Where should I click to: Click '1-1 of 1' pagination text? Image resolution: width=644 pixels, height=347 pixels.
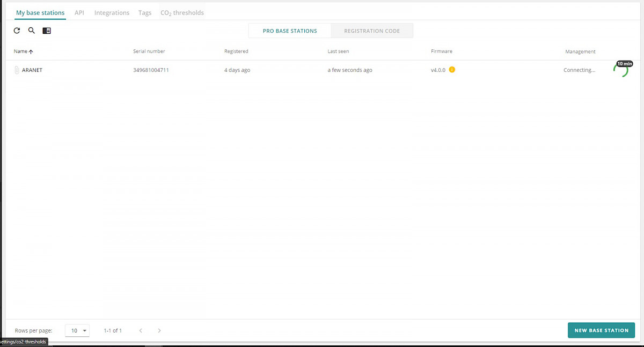click(x=113, y=330)
